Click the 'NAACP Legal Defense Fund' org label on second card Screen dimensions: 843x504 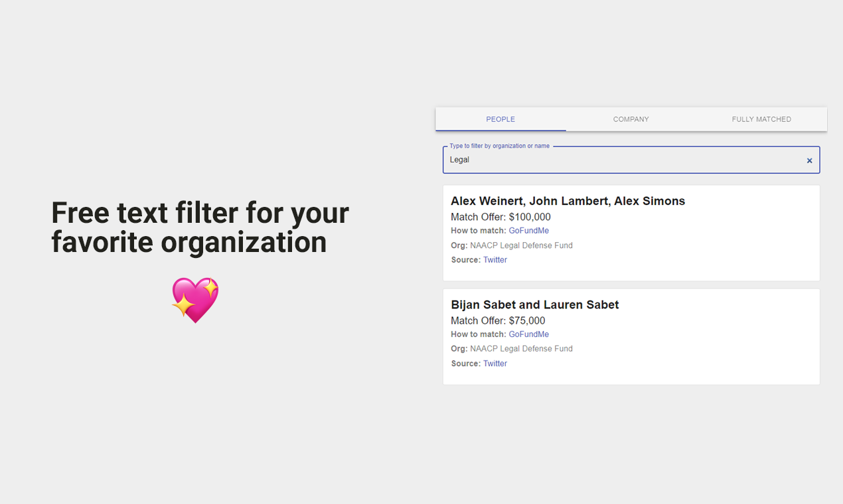521,348
